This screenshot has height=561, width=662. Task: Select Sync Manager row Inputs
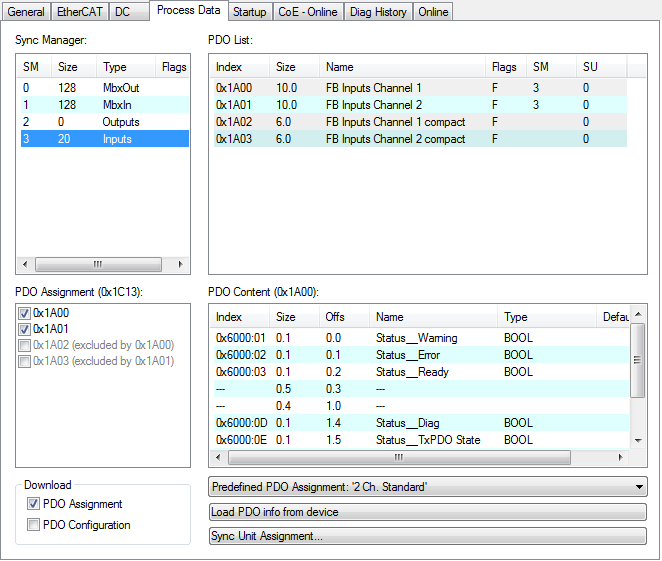click(104, 139)
